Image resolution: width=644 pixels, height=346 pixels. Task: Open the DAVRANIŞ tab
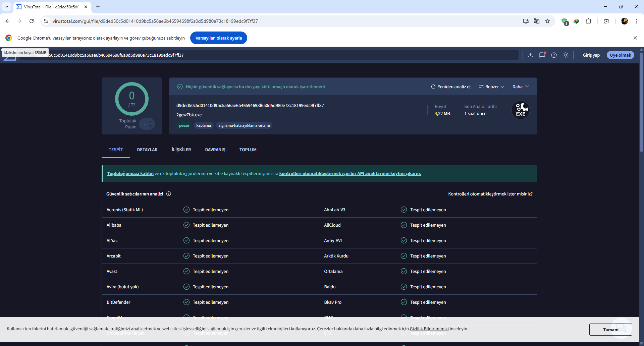pyautogui.click(x=215, y=150)
